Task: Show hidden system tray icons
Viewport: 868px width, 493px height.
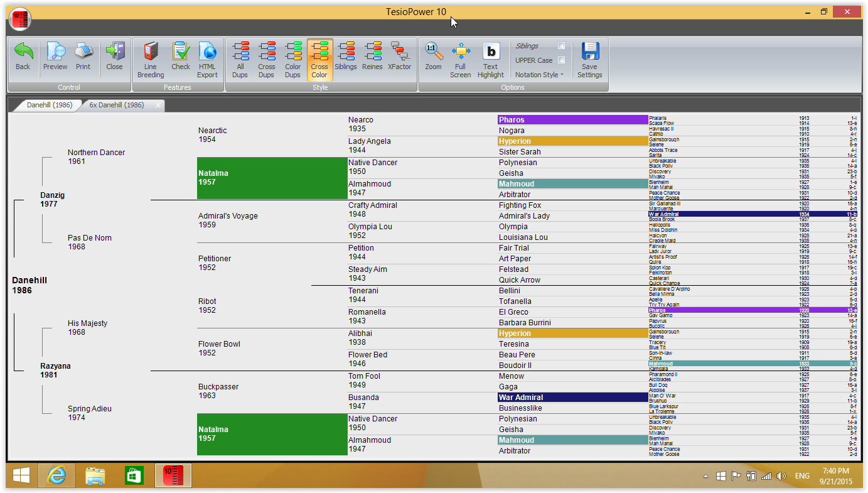Action: coord(706,477)
